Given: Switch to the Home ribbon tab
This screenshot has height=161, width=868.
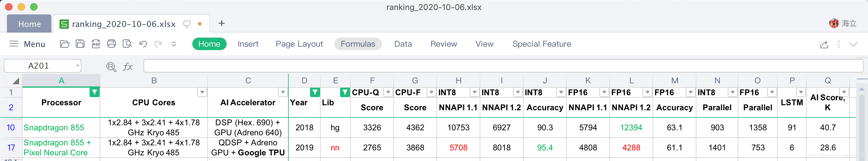Looking at the screenshot, I should point(209,44).
